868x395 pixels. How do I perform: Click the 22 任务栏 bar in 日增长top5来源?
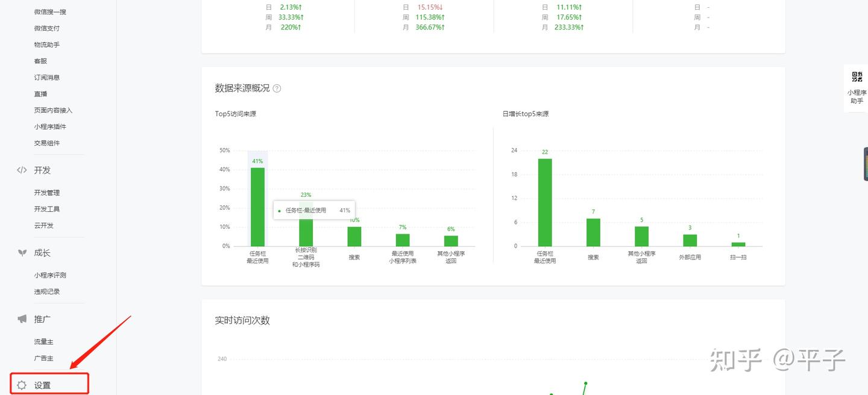[x=545, y=202]
